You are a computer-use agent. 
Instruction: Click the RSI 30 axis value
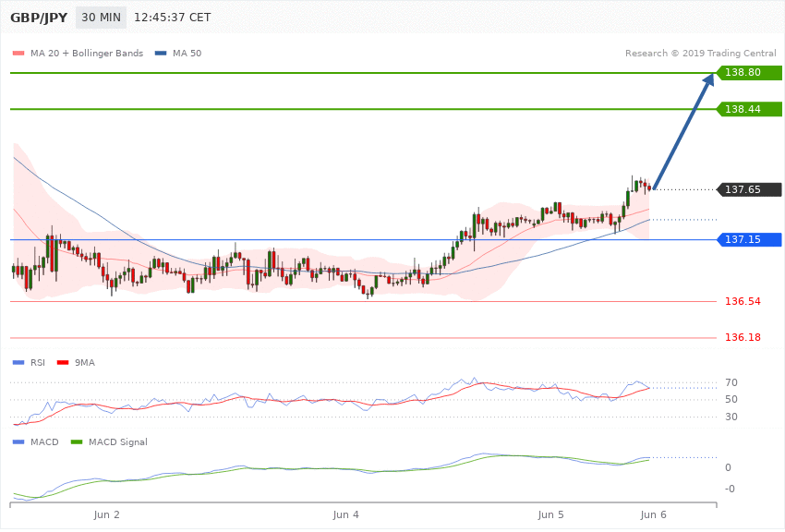point(731,417)
